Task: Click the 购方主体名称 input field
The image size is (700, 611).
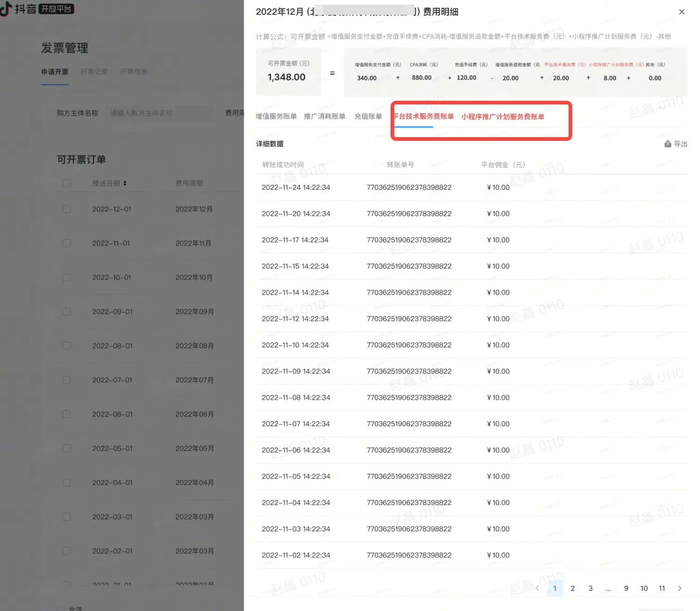Action: pos(158,113)
